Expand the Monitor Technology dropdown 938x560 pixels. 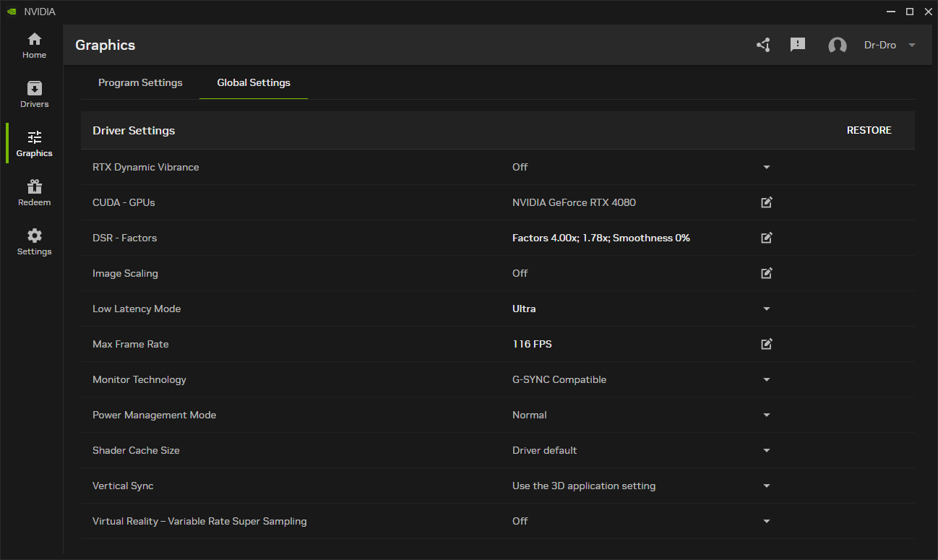click(767, 379)
